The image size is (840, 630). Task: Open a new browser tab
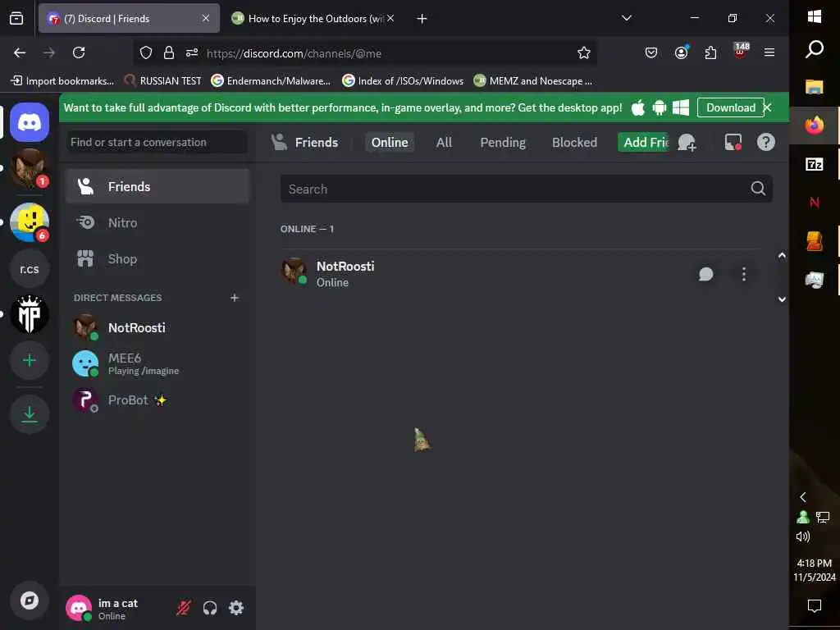(x=422, y=19)
